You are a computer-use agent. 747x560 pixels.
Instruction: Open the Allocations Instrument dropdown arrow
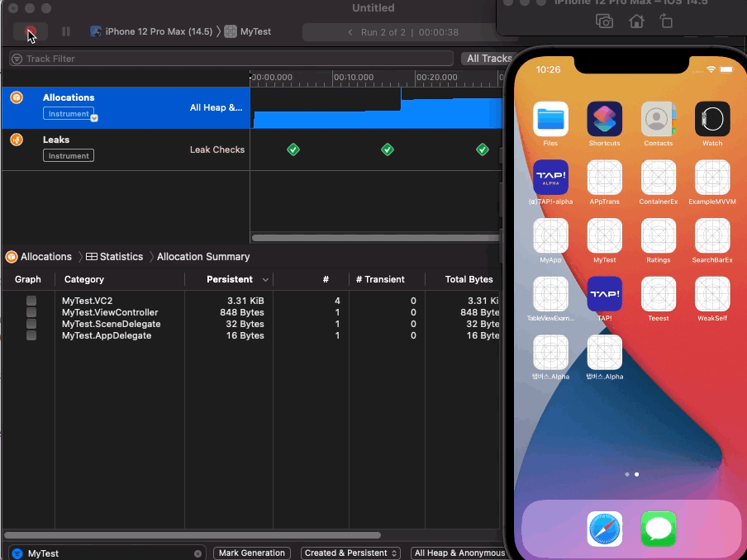(94, 118)
